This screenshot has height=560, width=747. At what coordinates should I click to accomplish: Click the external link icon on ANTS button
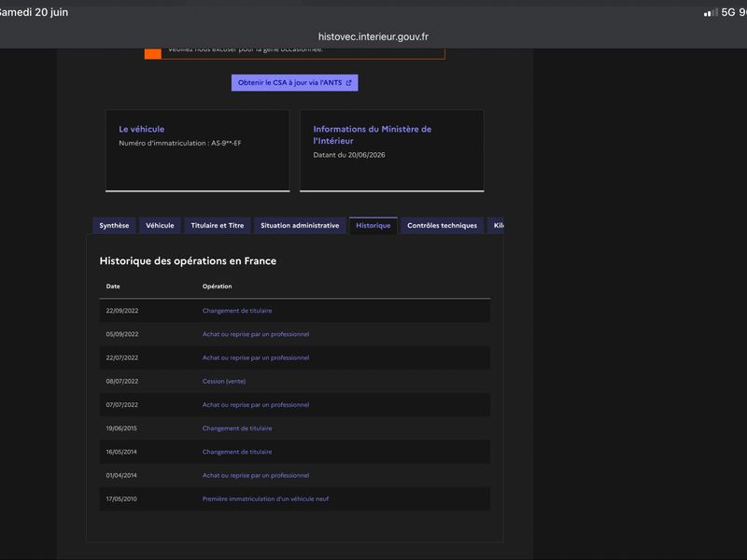point(348,83)
